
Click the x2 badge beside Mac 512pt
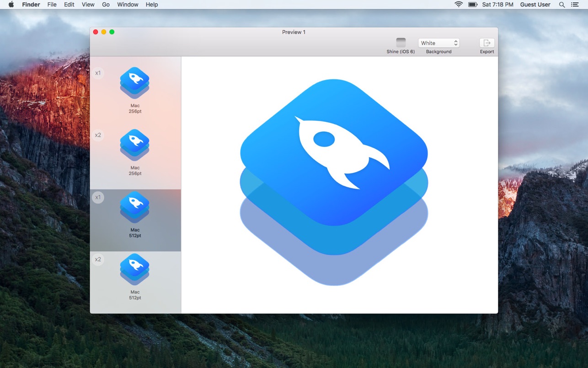98,260
